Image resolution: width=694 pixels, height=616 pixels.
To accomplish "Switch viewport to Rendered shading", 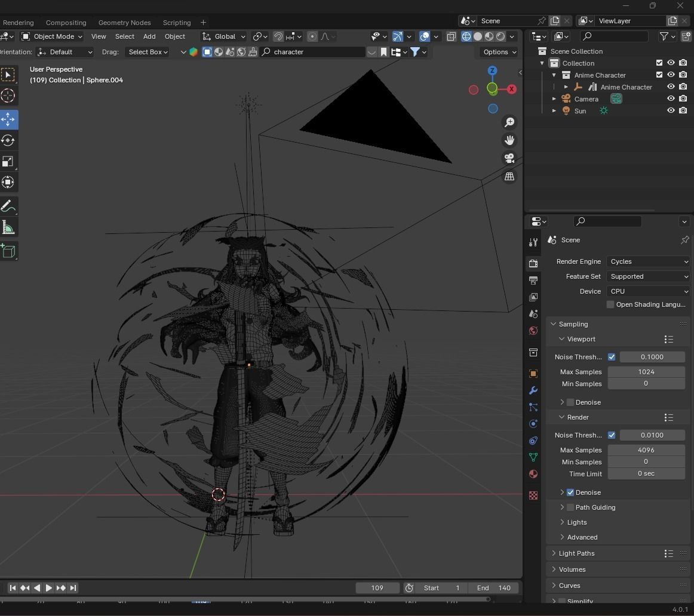I will click(x=500, y=36).
